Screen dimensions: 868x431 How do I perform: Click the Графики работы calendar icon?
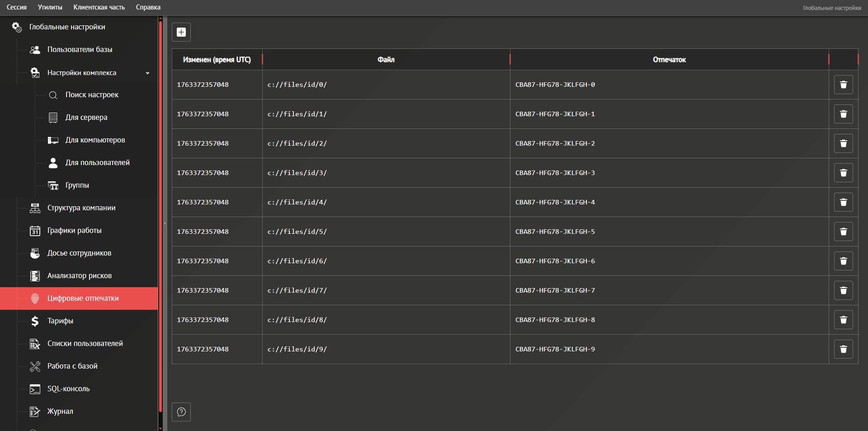point(35,231)
